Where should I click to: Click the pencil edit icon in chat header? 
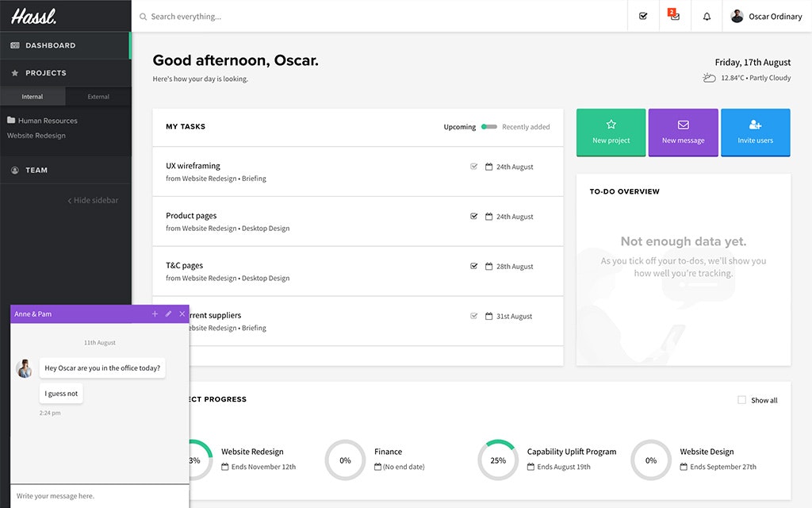click(x=168, y=314)
